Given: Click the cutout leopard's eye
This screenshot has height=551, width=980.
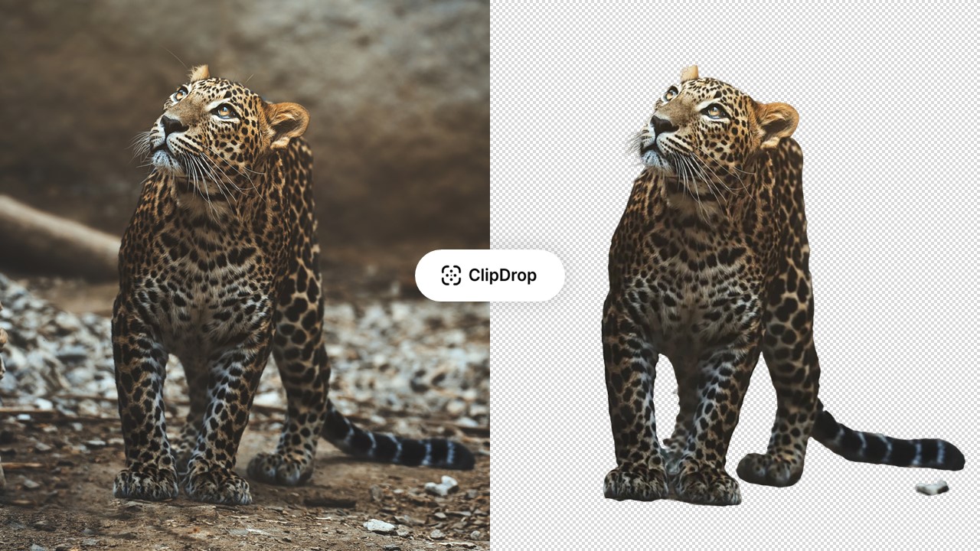Looking at the screenshot, I should pos(715,110).
